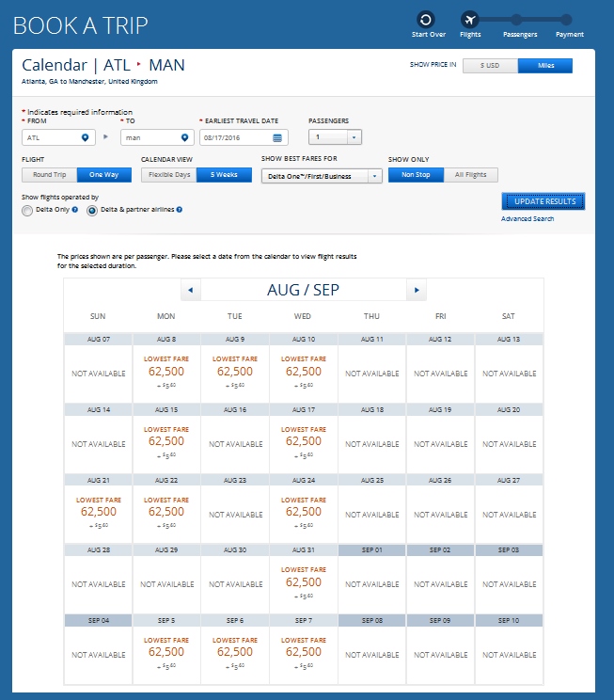
Task: Go to previous month with left arrow
Action: pos(190,290)
